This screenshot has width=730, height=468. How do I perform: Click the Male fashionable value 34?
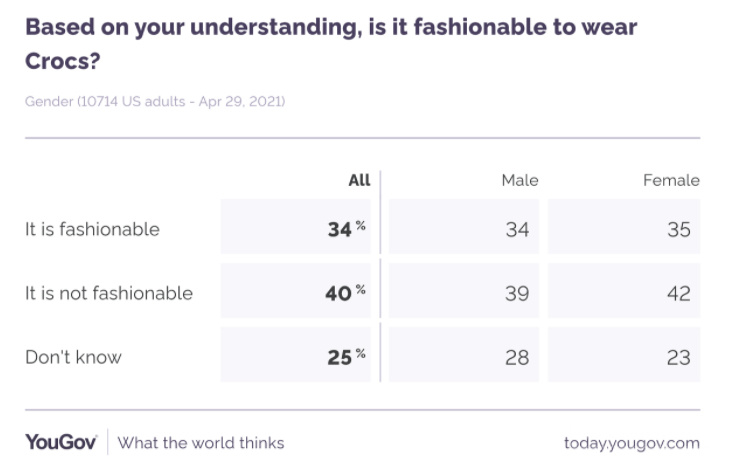[x=516, y=229]
